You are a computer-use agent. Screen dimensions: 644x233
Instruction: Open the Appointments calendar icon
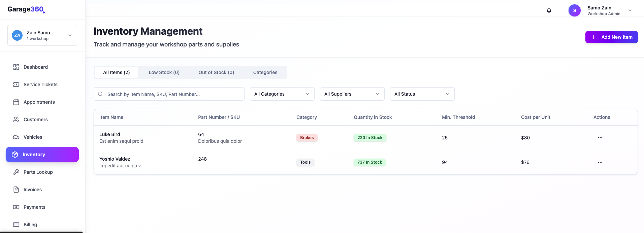tap(16, 102)
